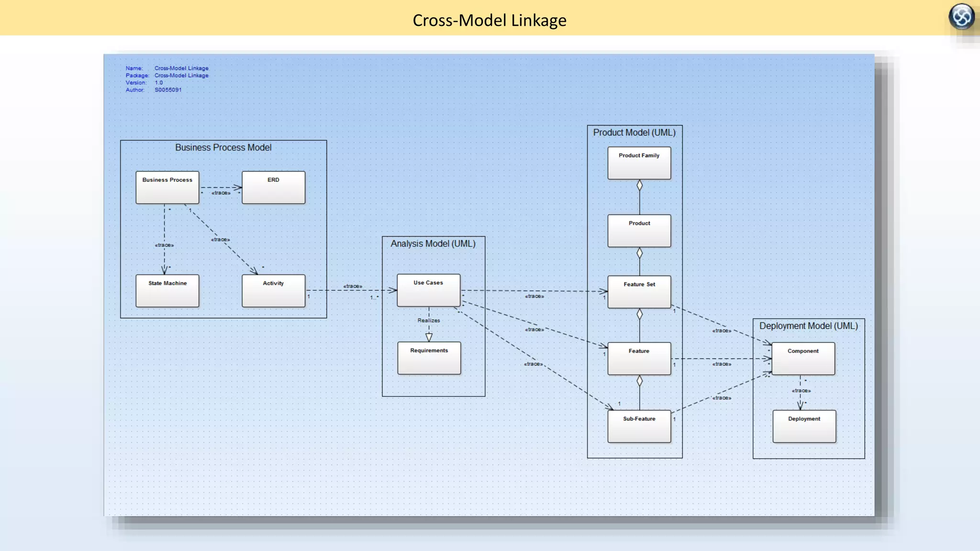The width and height of the screenshot is (980, 551).
Task: Select the ERD element box
Action: click(x=273, y=187)
